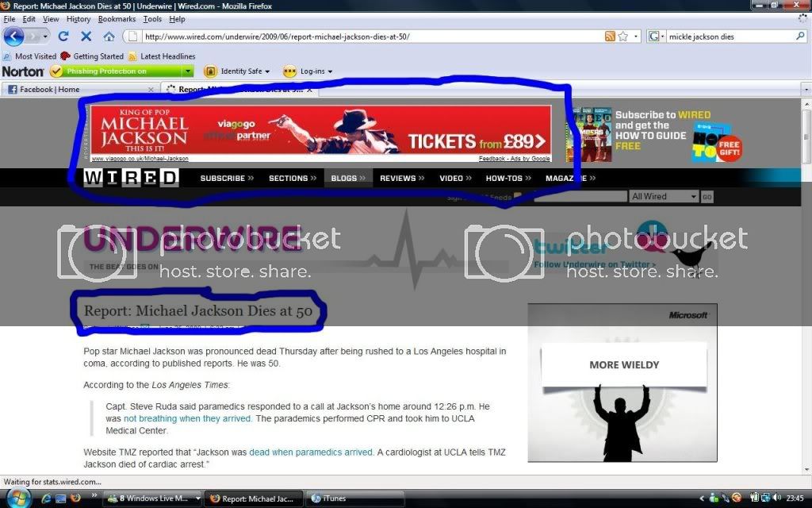Click Getting Started bookmark
The height and width of the screenshot is (508, 812).
(x=92, y=56)
